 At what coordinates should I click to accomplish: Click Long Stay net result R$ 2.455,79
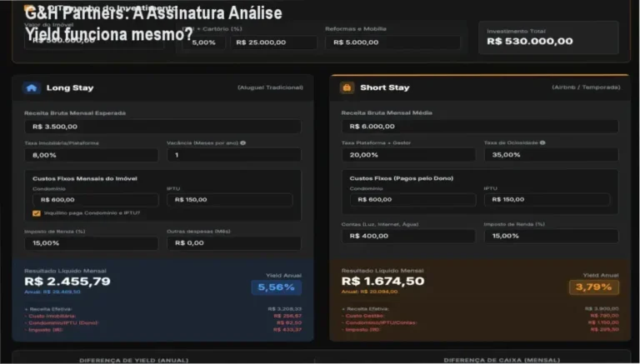(67, 282)
